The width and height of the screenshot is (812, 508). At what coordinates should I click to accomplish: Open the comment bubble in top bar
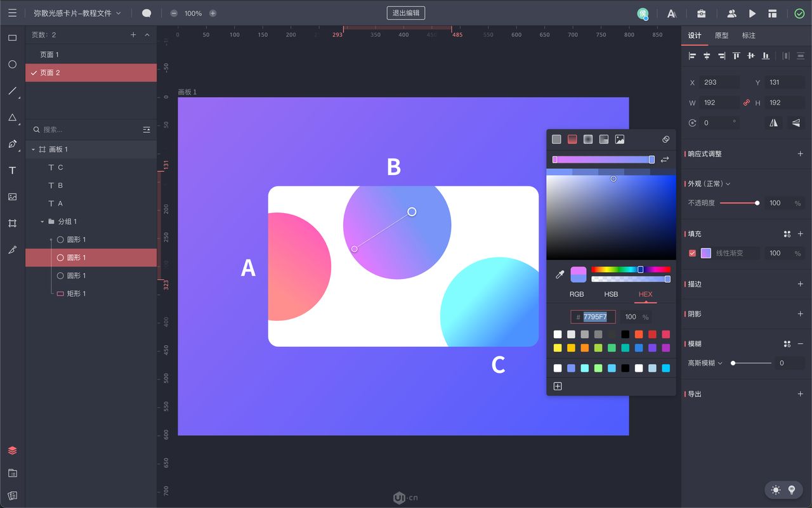(147, 13)
